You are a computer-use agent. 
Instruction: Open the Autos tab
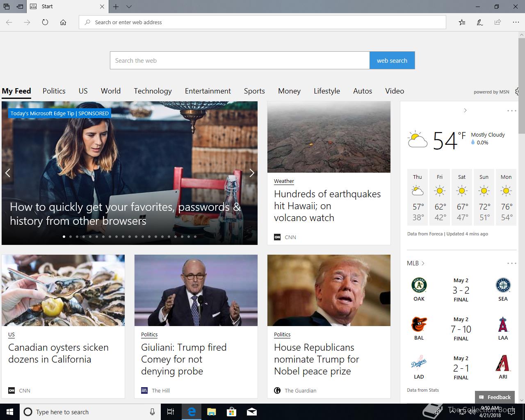coord(363,91)
